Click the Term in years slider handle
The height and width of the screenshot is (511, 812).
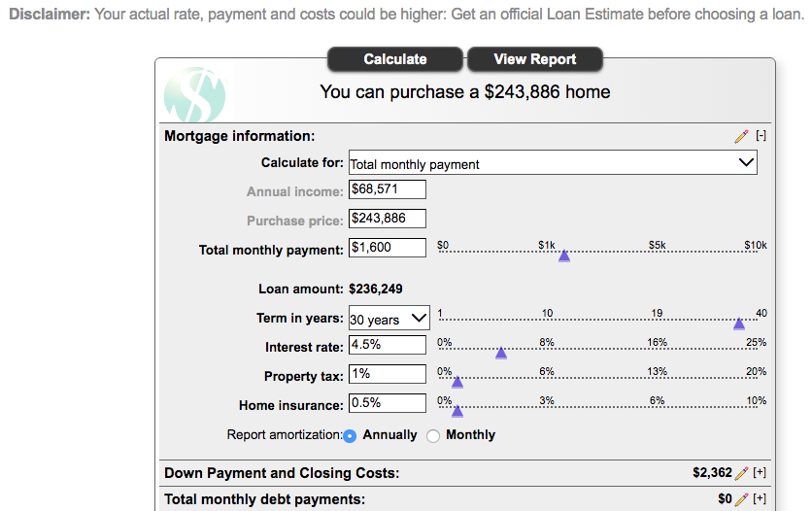coord(739,324)
